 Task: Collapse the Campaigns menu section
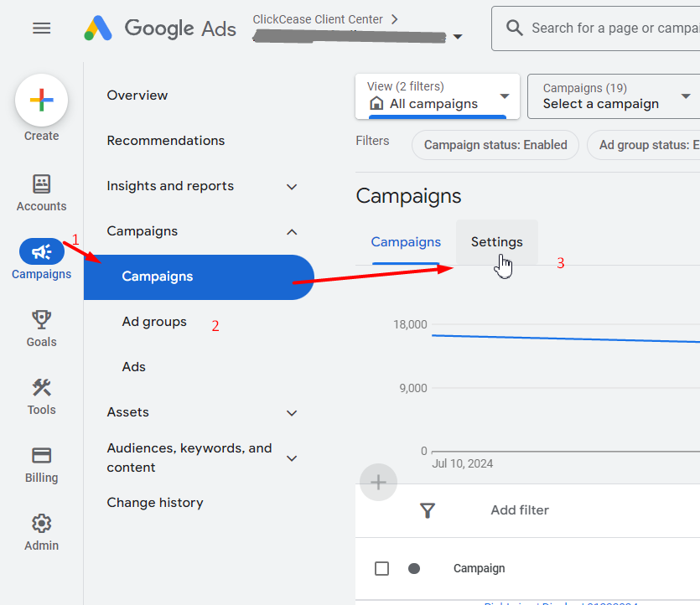point(292,232)
